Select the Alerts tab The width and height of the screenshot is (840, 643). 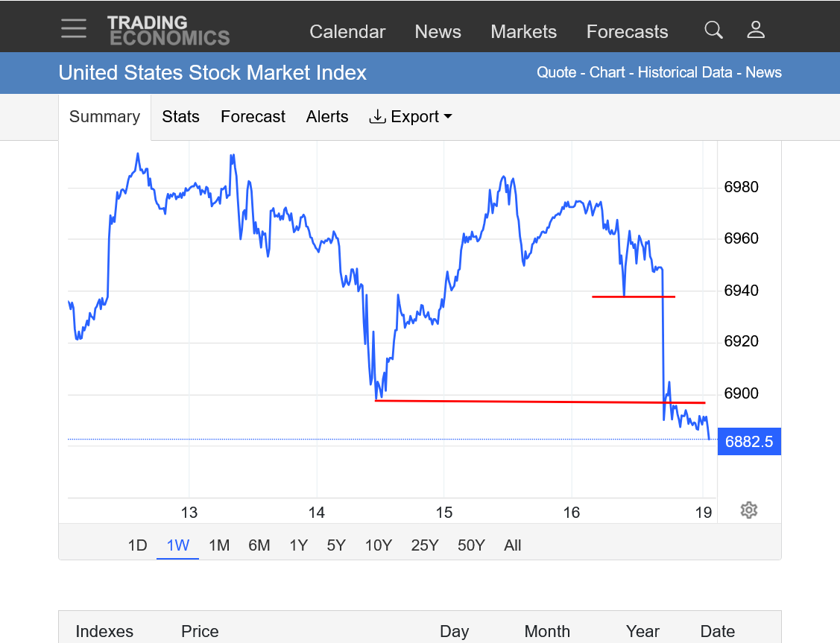327,117
